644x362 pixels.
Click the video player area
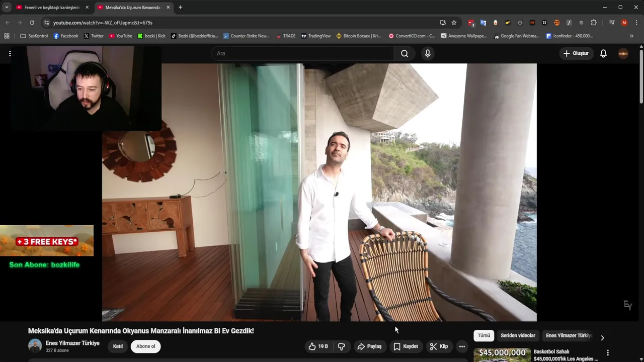[319, 192]
